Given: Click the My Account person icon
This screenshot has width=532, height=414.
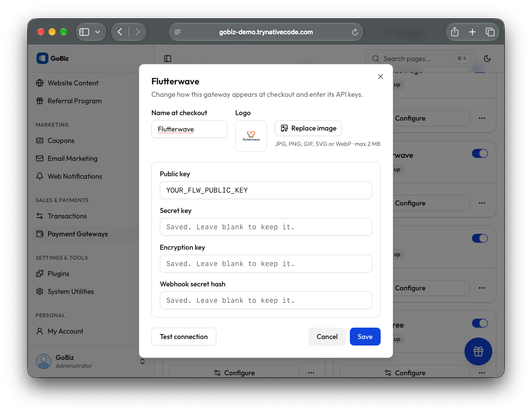Looking at the screenshot, I should point(40,331).
